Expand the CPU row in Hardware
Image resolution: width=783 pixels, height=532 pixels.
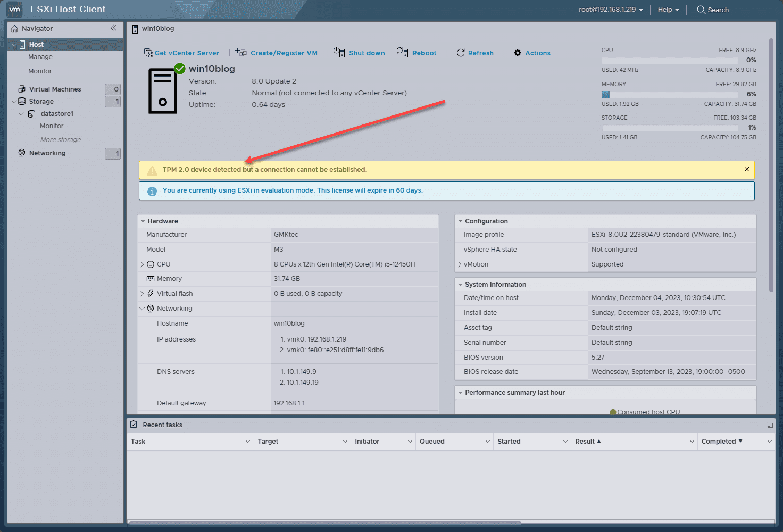coord(142,264)
